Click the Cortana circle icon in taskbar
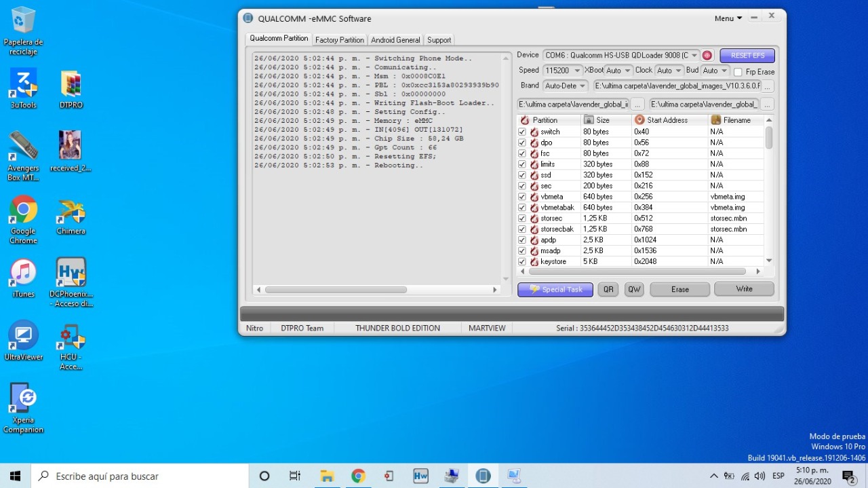 tap(264, 476)
